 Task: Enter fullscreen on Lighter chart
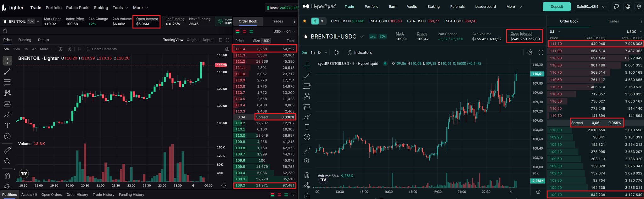tap(227, 40)
